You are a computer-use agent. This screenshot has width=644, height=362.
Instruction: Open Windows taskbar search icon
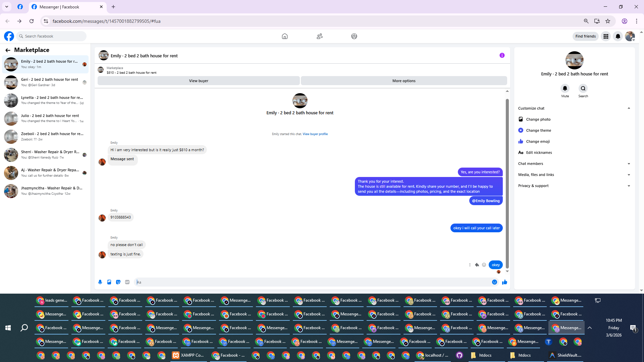pos(24,328)
